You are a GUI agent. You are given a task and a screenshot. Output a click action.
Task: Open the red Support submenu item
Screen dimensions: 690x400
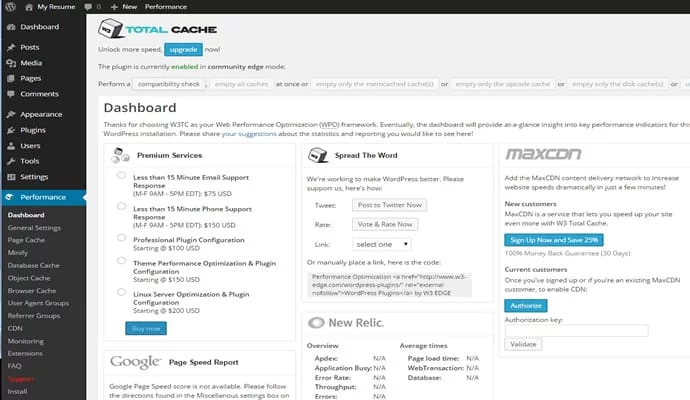click(21, 379)
